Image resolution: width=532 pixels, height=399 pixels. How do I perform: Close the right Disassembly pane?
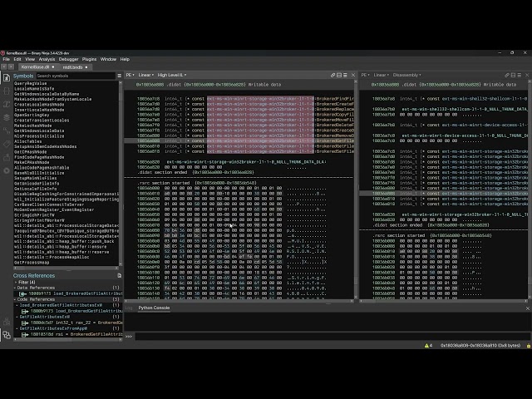tap(527, 75)
